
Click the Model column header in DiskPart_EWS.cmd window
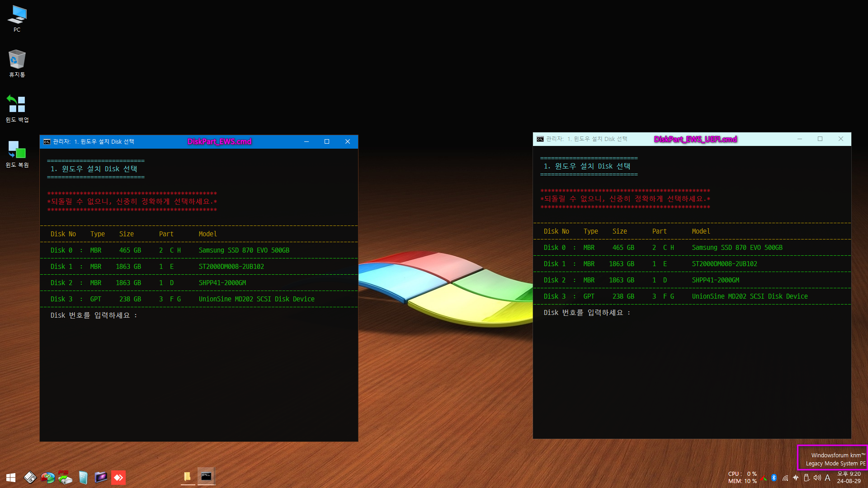point(208,234)
